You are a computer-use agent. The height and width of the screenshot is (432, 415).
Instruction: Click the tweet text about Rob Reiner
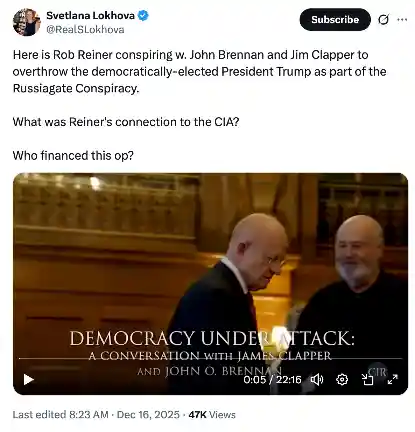(x=199, y=71)
